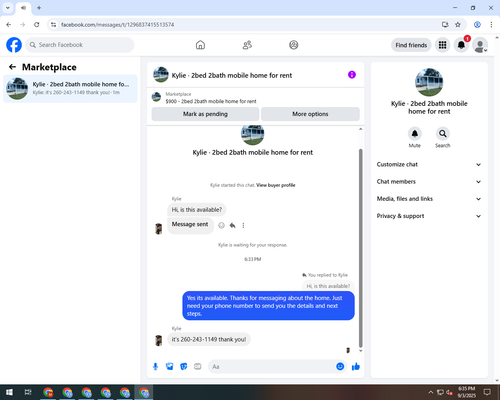Click the Facebook logo

[x=14, y=45]
